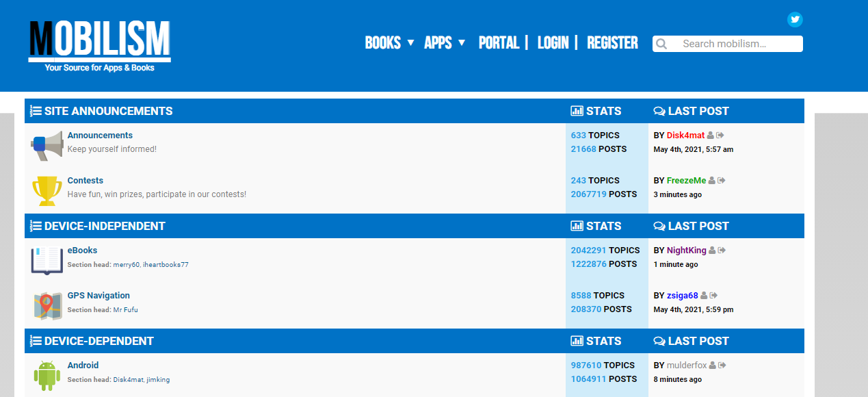The image size is (868, 397).
Task: Open the Site Announcements category header
Action: click(x=109, y=111)
